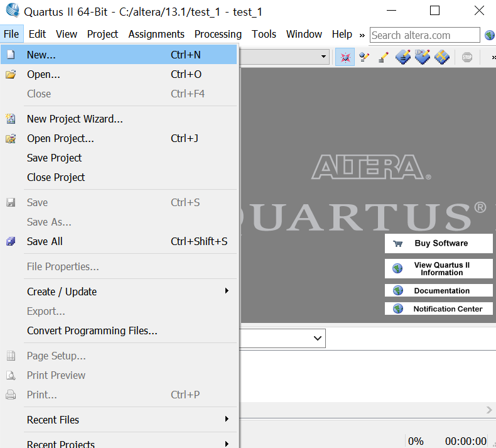Click the globe icon on Notification Center
This screenshot has width=496, height=448.
(x=398, y=309)
